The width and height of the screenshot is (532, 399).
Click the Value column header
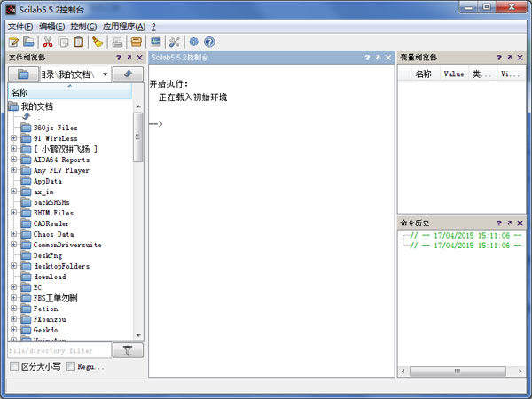(x=454, y=74)
